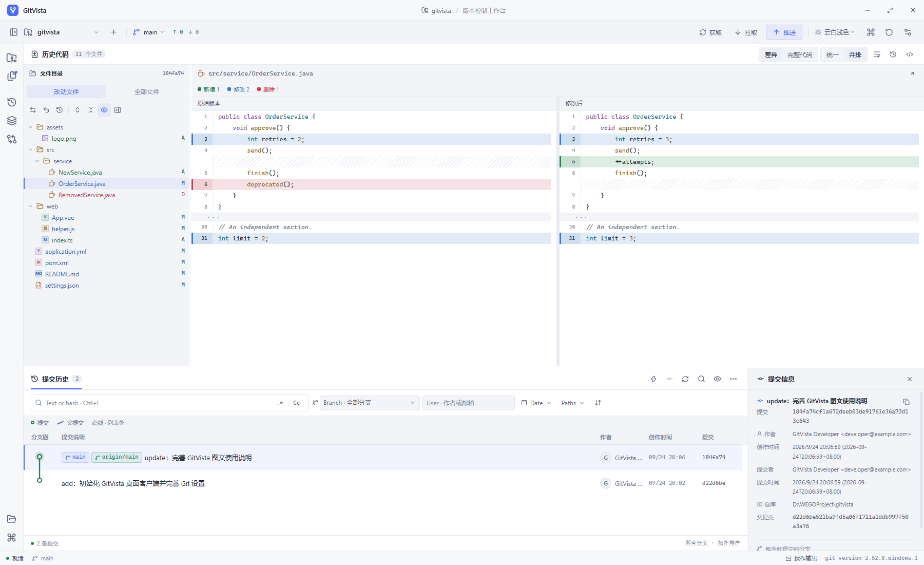Click the 获取 fetch button

pos(710,32)
